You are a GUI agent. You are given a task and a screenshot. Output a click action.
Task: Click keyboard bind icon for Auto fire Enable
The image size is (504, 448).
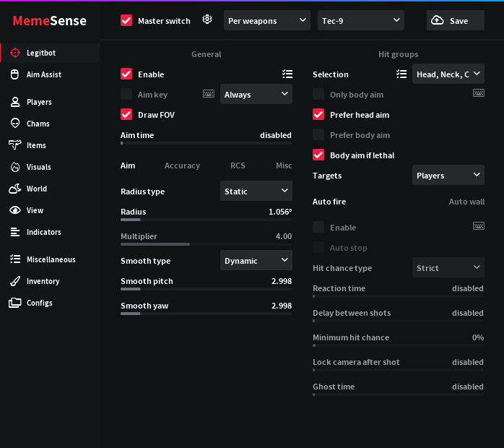[478, 226]
